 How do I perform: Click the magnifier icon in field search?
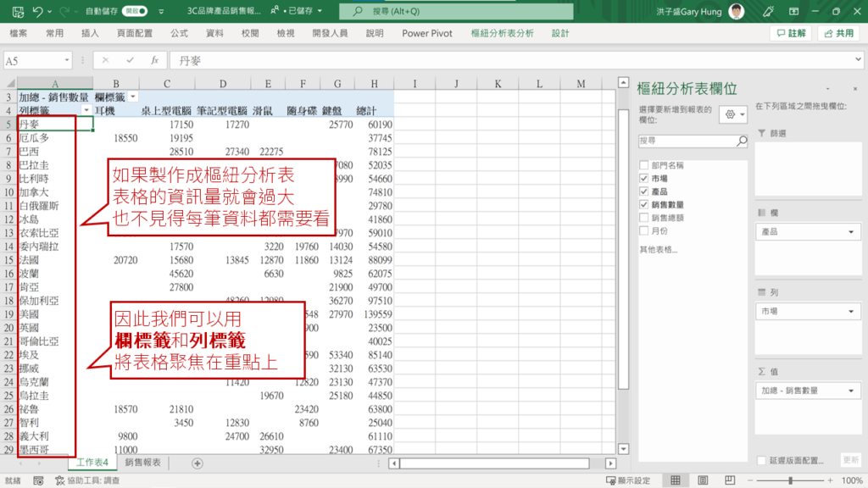(742, 141)
